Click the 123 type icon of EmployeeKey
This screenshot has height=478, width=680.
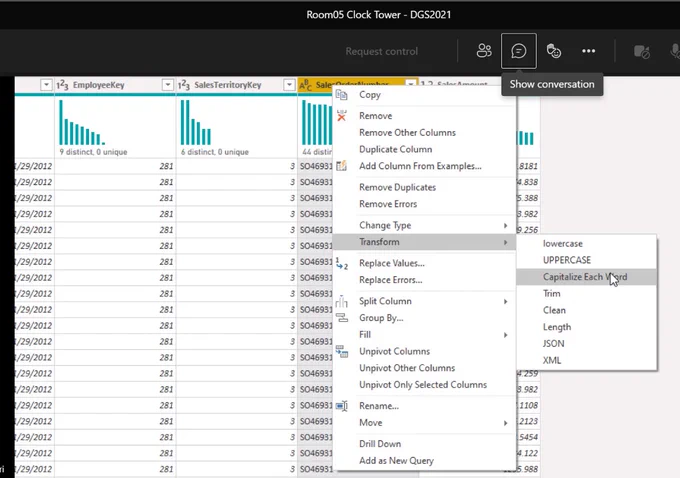pyautogui.click(x=62, y=85)
